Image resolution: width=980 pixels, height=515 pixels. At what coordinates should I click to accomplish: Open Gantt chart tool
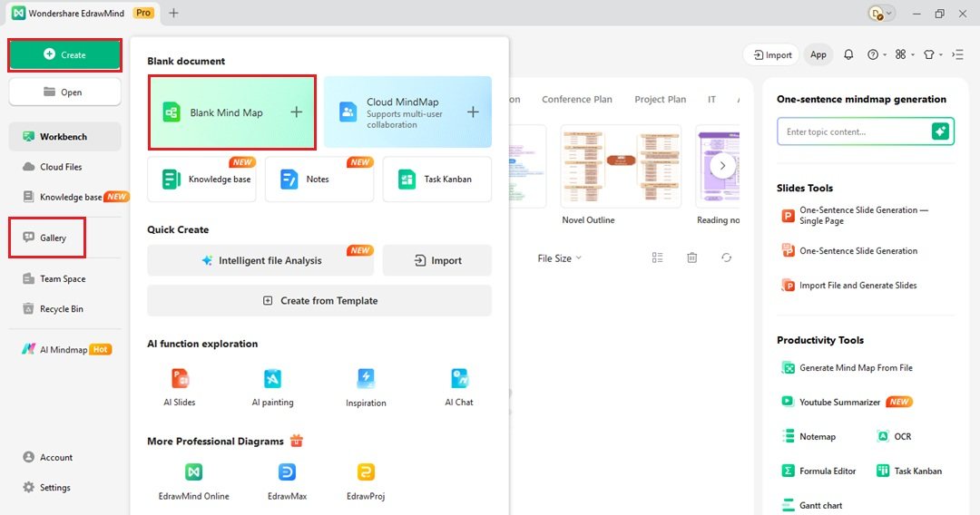coord(812,505)
